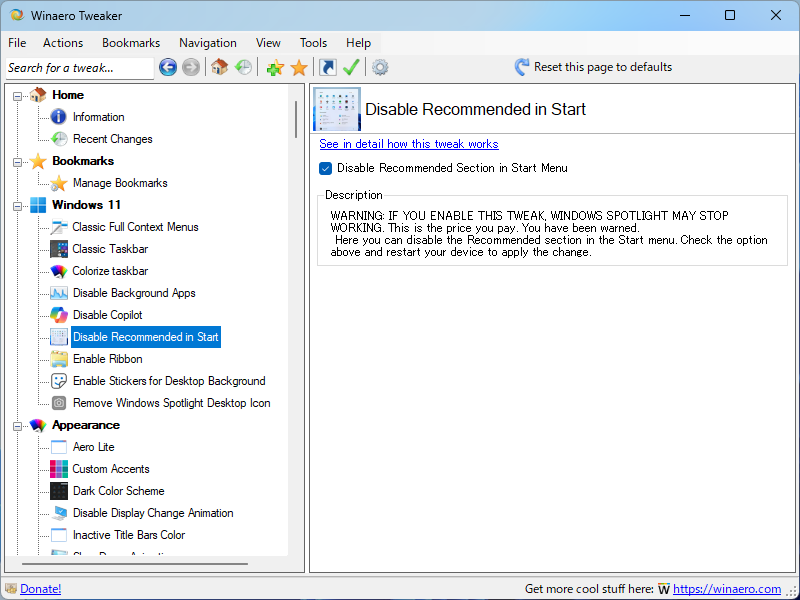Click the Information tree icon

[x=59, y=117]
